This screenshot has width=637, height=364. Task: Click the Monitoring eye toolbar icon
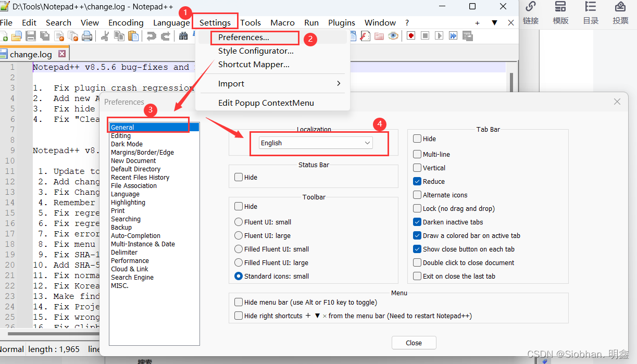[x=393, y=36]
